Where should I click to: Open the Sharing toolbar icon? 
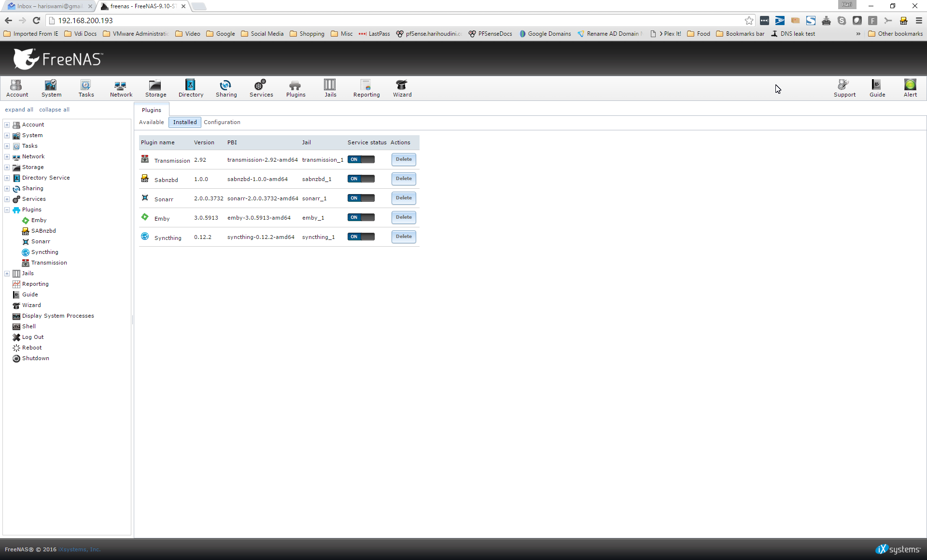point(226,88)
